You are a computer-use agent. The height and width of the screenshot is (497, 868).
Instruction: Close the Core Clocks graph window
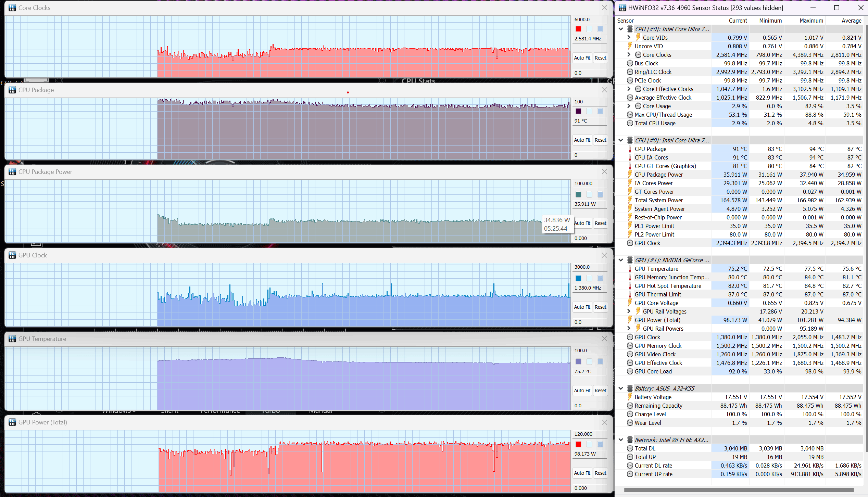[x=604, y=8]
